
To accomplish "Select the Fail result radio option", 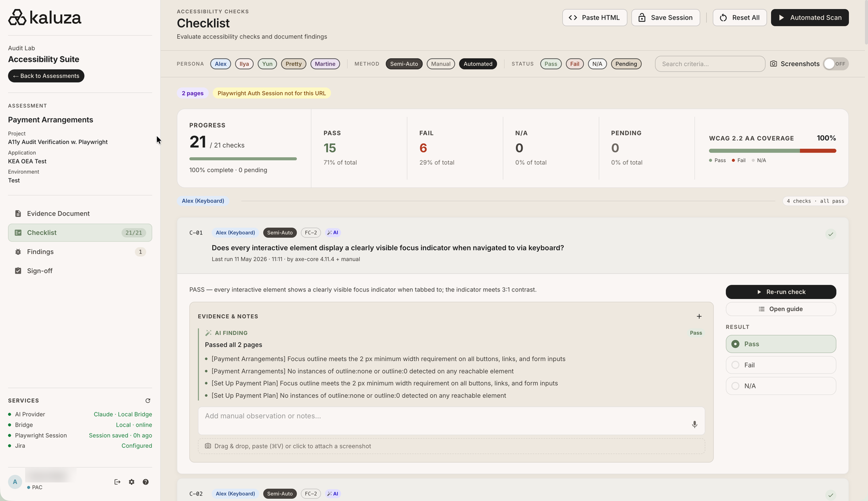I will pos(781,365).
